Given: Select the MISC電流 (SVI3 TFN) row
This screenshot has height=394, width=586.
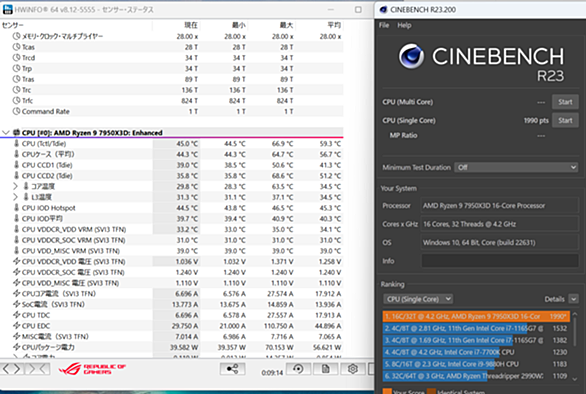Looking at the screenshot, I should click(172, 336).
